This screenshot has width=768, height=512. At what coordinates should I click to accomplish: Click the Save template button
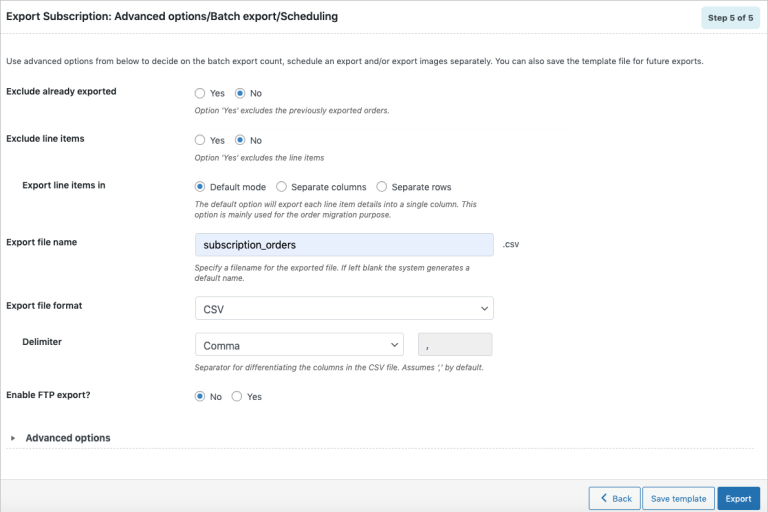[x=678, y=498]
